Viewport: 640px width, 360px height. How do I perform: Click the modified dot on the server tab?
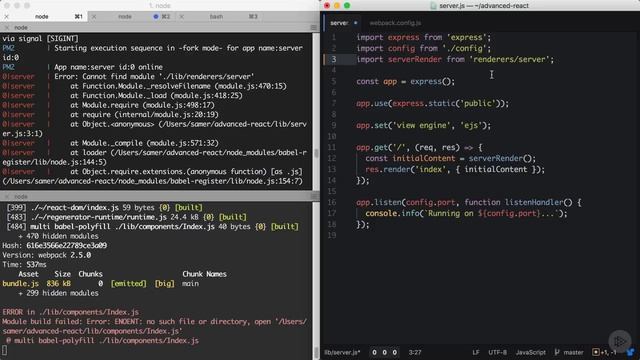(x=356, y=23)
